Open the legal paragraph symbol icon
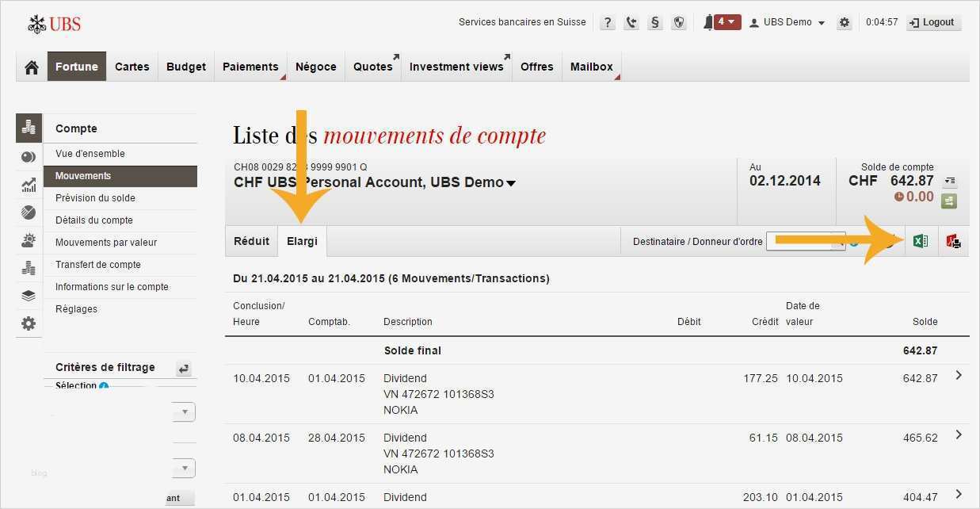Image resolution: width=980 pixels, height=509 pixels. click(x=655, y=22)
